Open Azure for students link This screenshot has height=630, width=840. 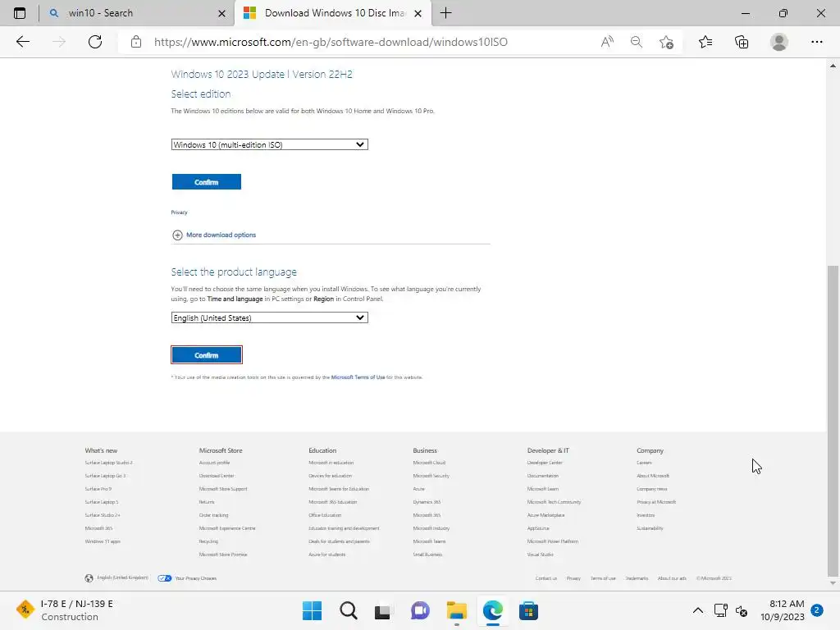[326, 555]
